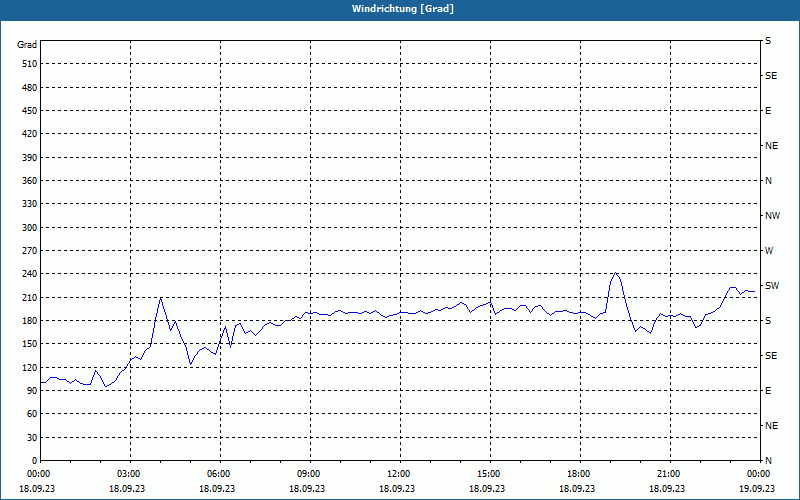Click the 00:00 label above 19.09.23
This screenshot has height=500, width=800.
[760, 474]
